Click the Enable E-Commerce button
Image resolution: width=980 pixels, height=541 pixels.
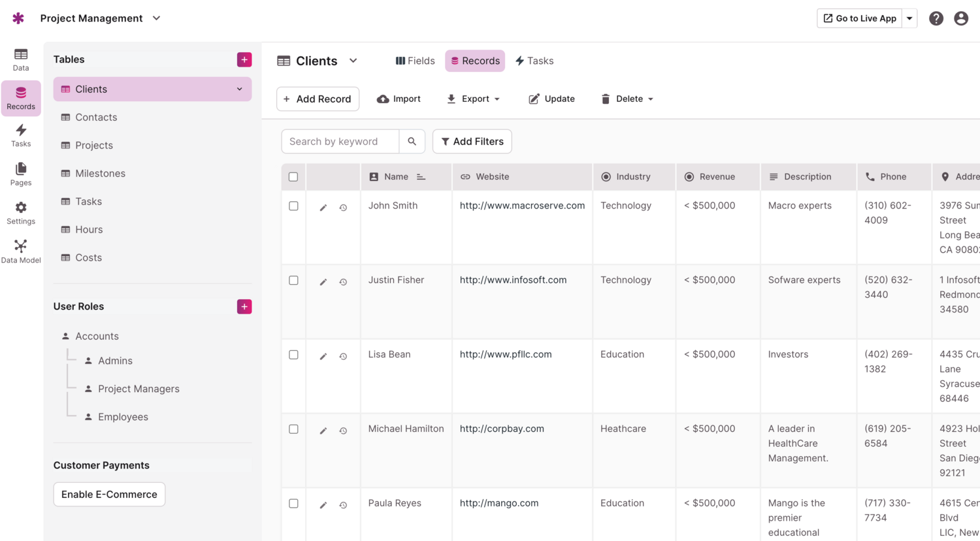coord(108,495)
